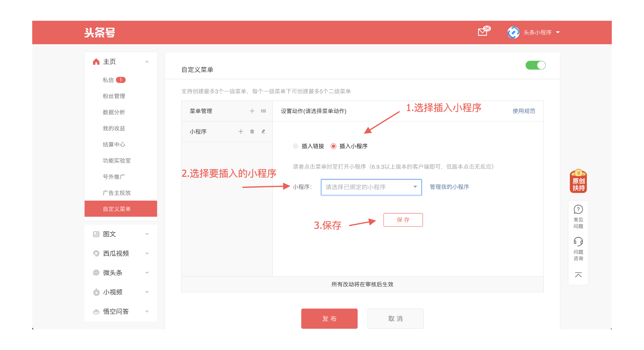Open the 头条小程序 account dropdown arrow
The width and height of the screenshot is (644, 350).
(557, 32)
